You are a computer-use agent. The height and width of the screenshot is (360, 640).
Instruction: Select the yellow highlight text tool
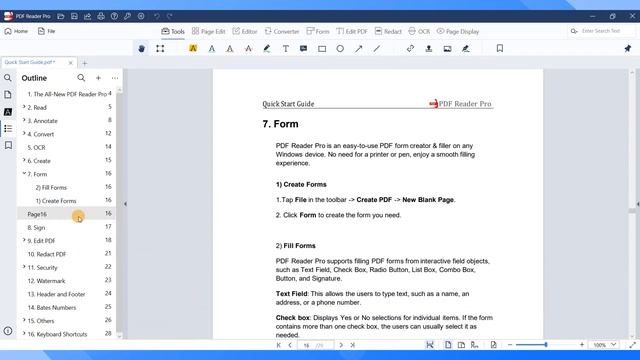click(x=193, y=49)
